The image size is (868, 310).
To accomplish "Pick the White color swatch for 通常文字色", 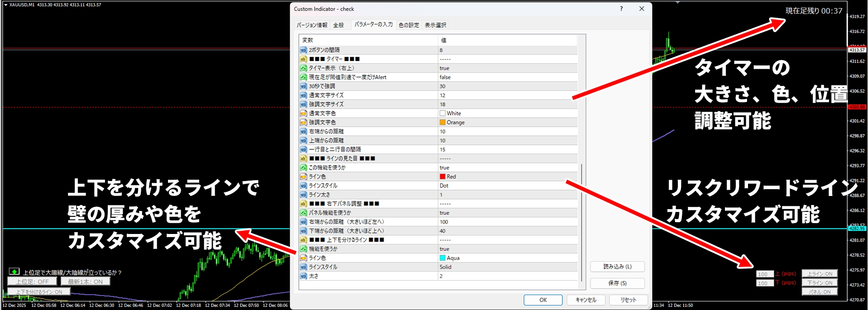I will click(442, 113).
